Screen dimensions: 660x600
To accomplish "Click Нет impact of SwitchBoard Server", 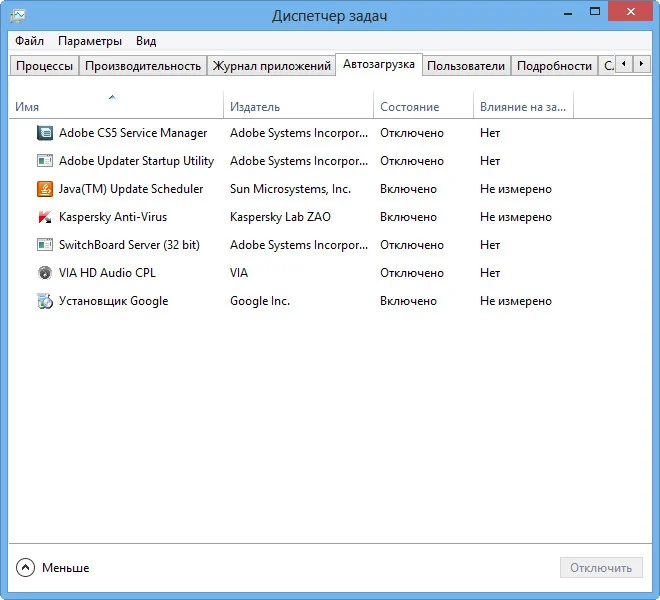I will [490, 245].
